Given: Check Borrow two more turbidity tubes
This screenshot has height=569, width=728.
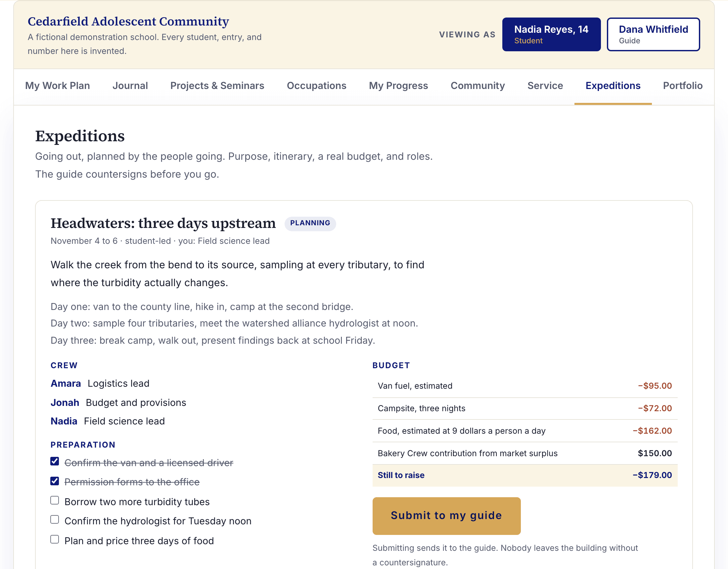Looking at the screenshot, I should (55, 500).
